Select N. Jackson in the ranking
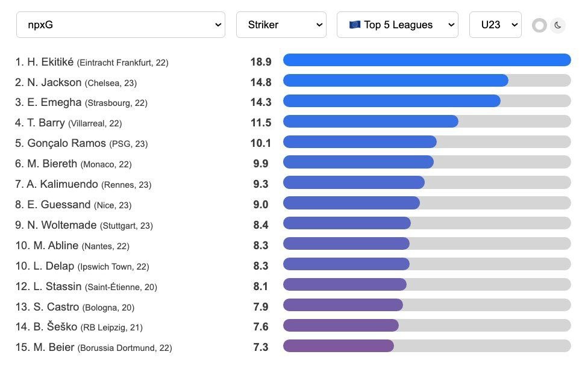Screen dimensions: 588x381 click(x=54, y=82)
